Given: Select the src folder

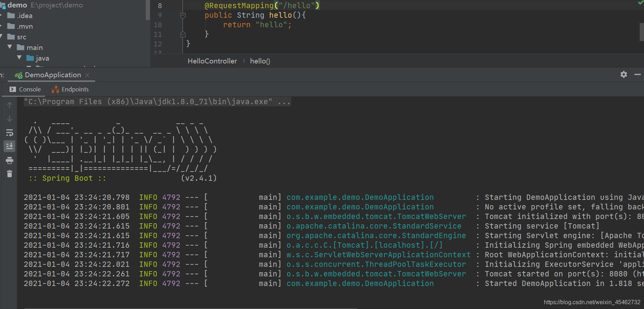Looking at the screenshot, I should coord(17,37).
